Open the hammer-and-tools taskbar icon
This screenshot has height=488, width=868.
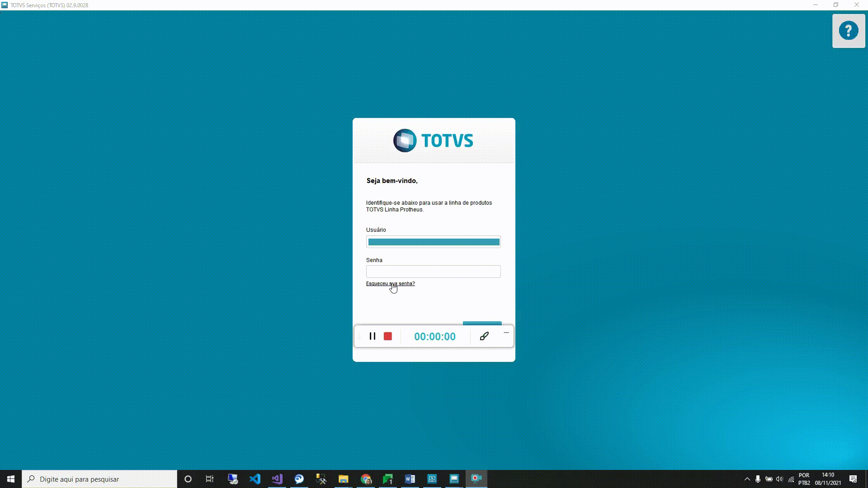point(321,479)
